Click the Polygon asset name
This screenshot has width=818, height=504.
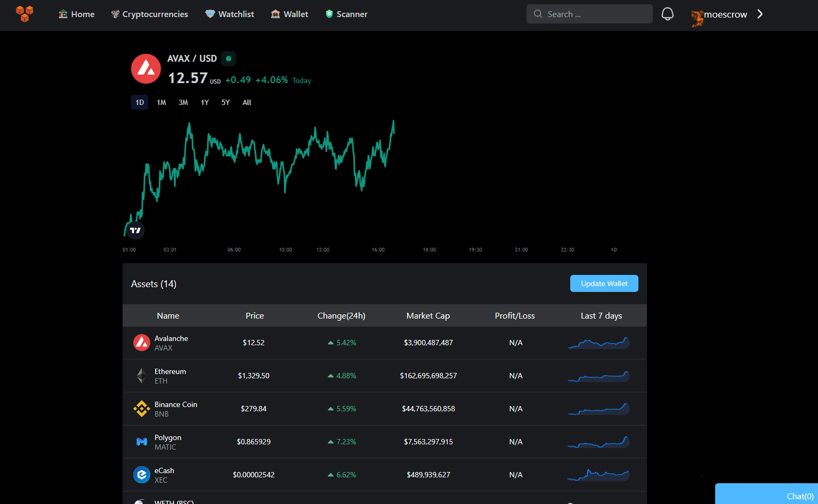[168, 437]
